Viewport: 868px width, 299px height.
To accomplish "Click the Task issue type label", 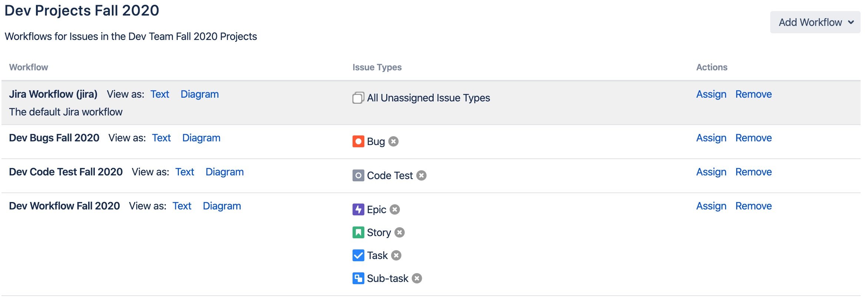I will 377,255.
